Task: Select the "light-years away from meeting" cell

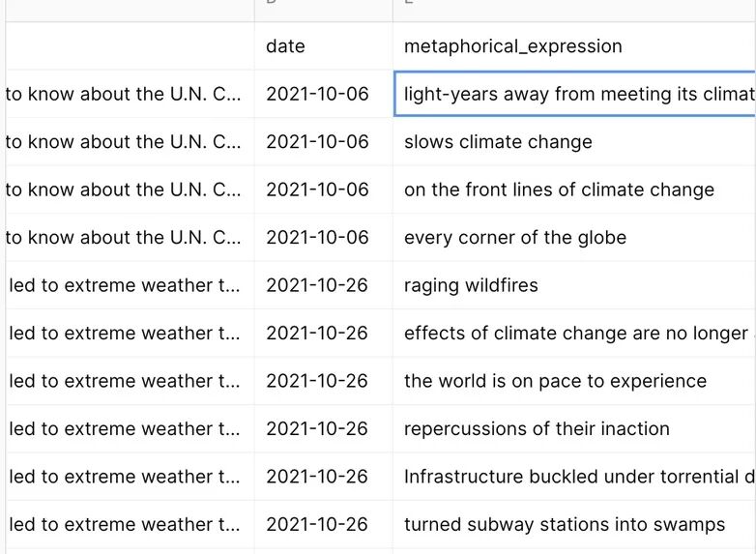Action: (573, 94)
